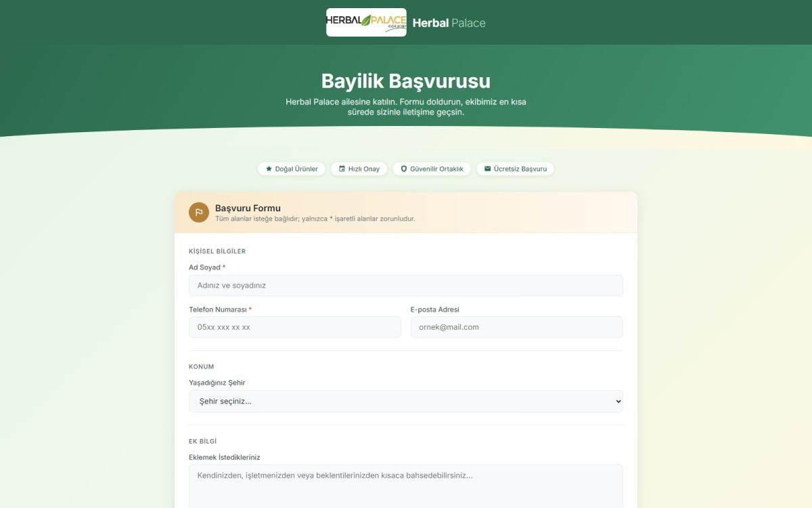Click the KİŞİSEL BİLGİLER section label
This screenshot has width=812, height=508.
tap(217, 251)
